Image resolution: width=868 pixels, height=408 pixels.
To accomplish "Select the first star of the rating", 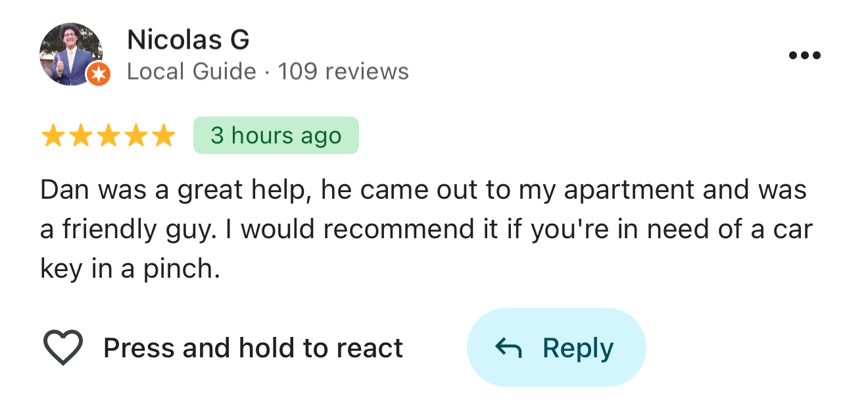I will point(53,135).
